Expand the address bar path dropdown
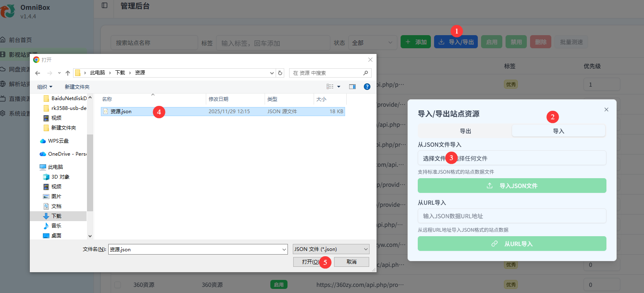Viewport: 644px width, 293px height. pos(272,73)
